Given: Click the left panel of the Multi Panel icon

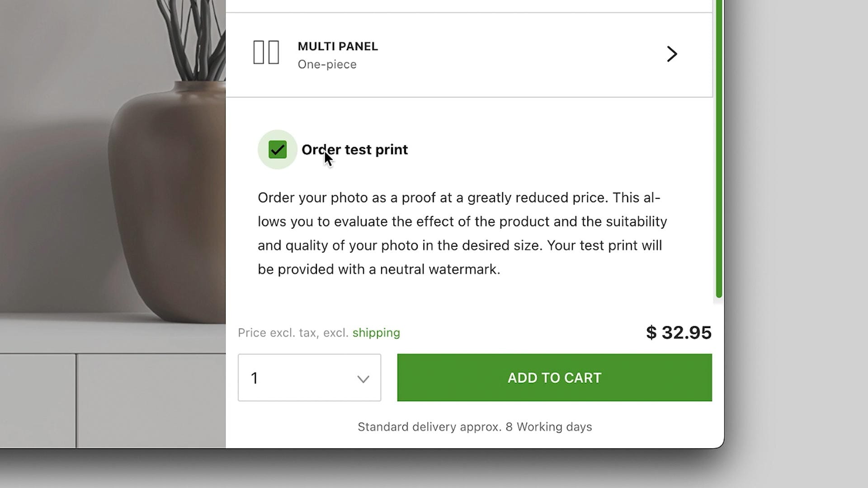Looking at the screenshot, I should tap(259, 53).
